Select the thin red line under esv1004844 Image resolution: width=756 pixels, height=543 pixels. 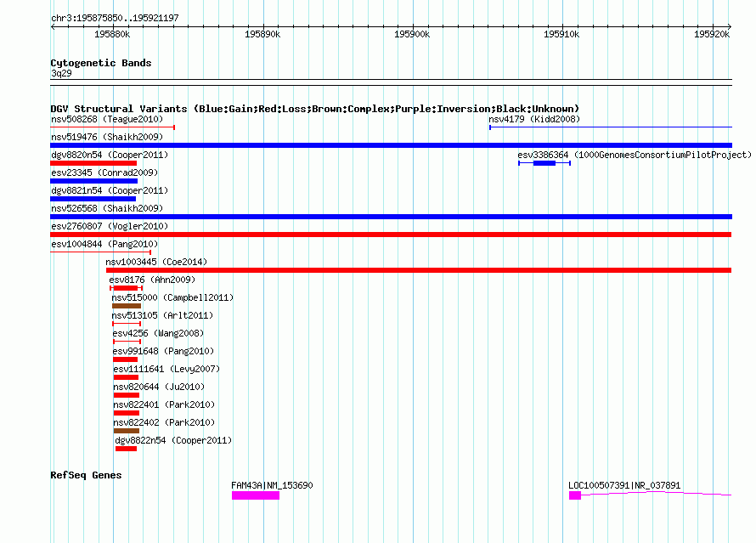point(101,252)
